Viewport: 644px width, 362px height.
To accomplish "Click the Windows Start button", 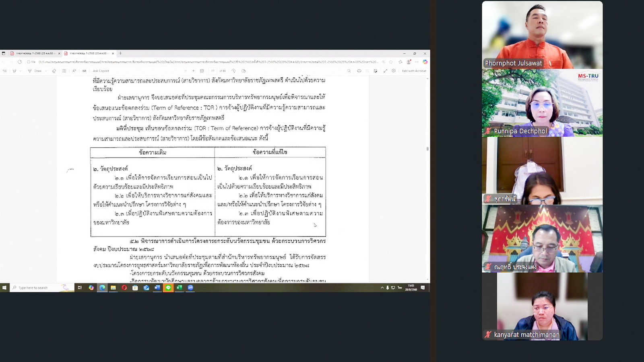I will point(4,288).
